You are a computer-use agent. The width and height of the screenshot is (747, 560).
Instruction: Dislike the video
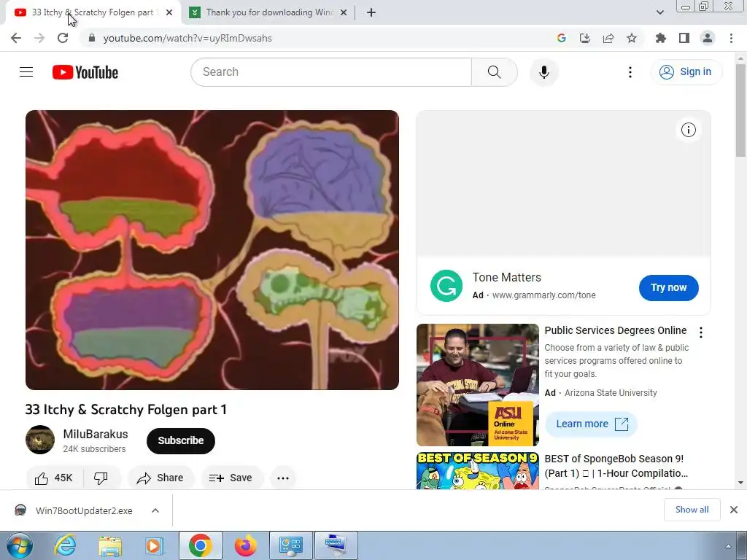pos(101,478)
